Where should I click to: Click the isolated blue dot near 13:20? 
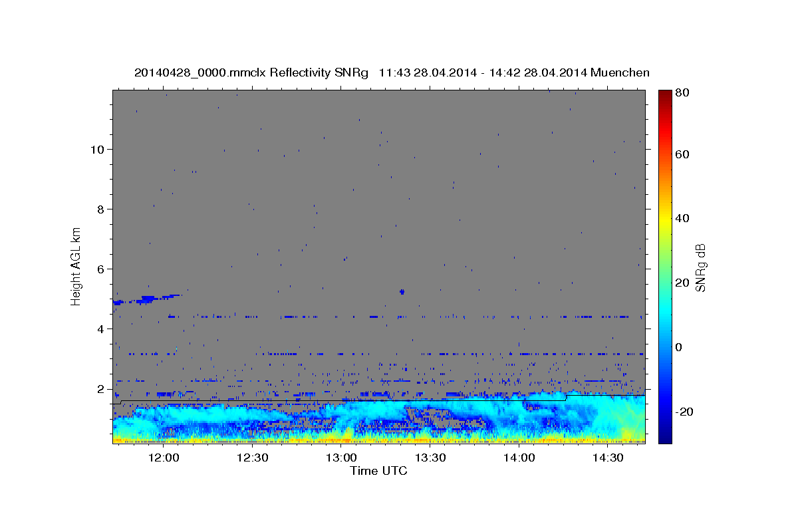click(x=402, y=291)
